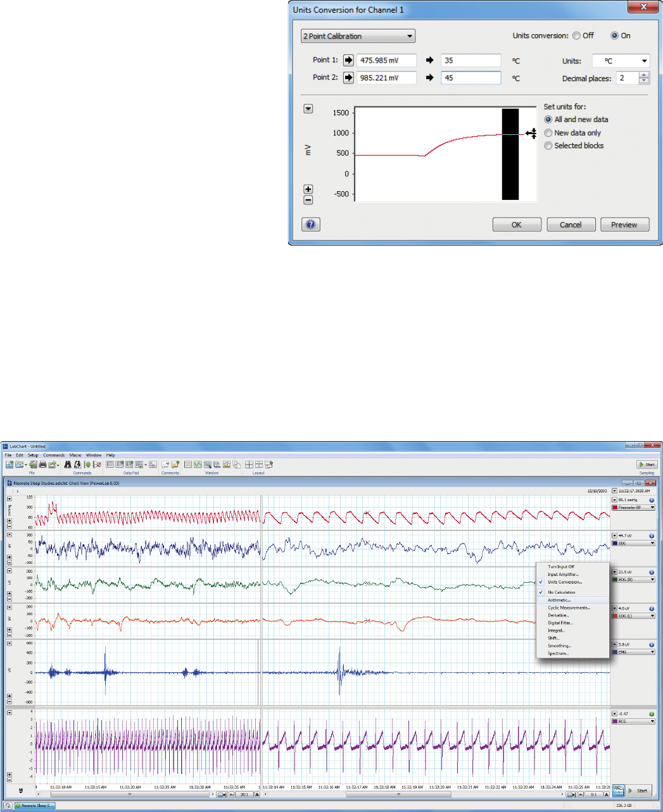Viewport: 663px width, 812px height.
Task: Click the Start button at bottom right of chart
Action: (639, 790)
